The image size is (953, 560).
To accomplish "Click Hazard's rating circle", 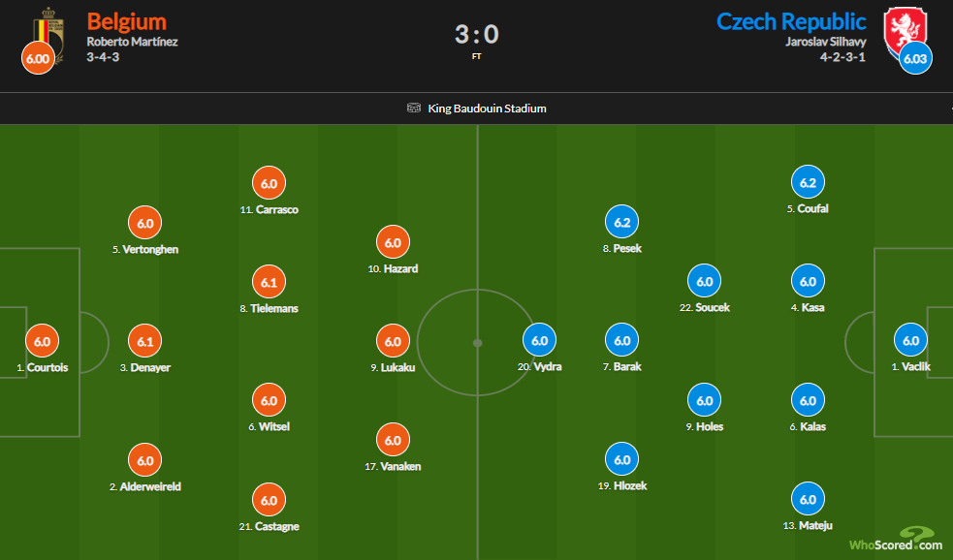I will tap(393, 242).
